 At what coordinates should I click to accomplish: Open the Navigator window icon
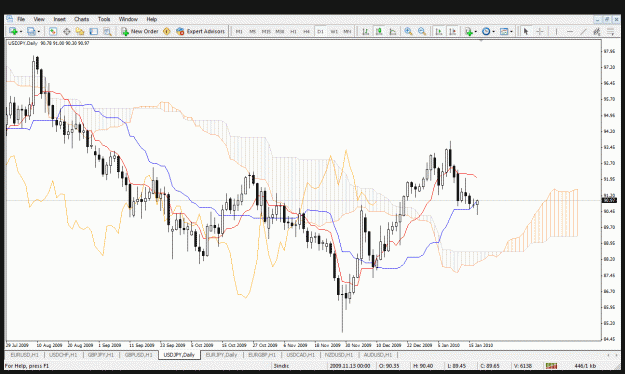pyautogui.click(x=80, y=31)
